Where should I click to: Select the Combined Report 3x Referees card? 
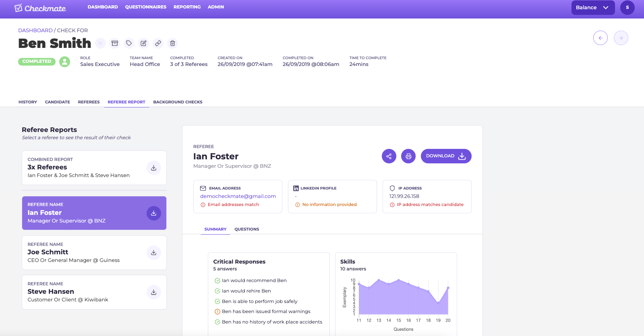click(94, 168)
